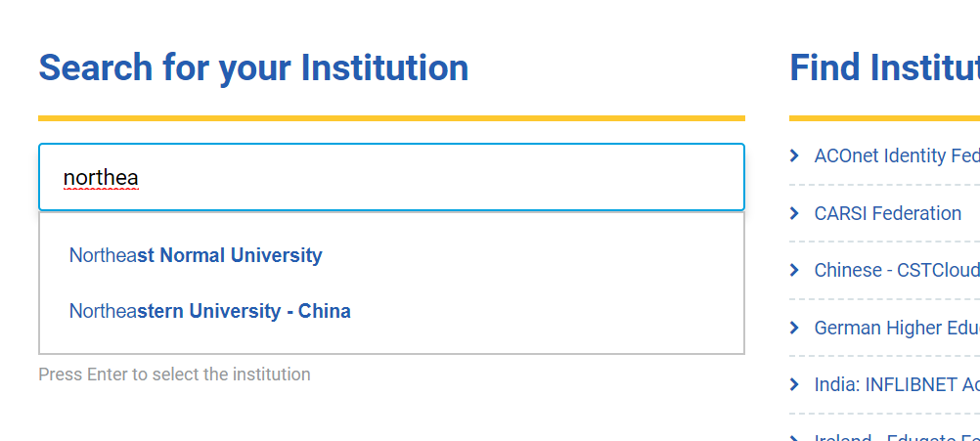Screen dimensions: 980x441
Task: Choose Northeastern University - China from suggestions
Action: click(209, 312)
